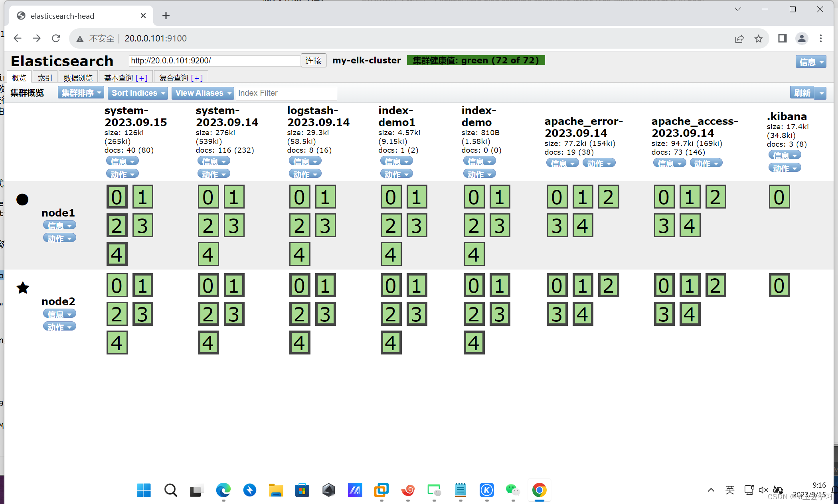Expand the Sort Indices dropdown
Viewport: 838px width, 504px height.
(138, 93)
